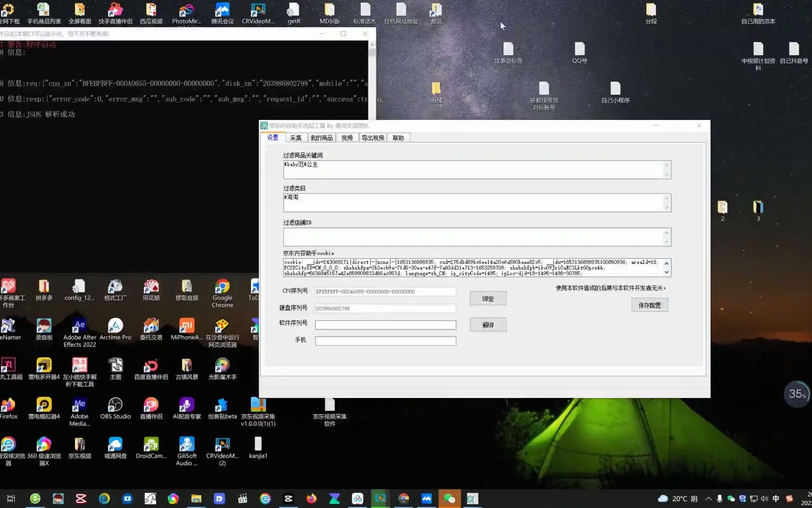Select the 设置 tab
This screenshot has height=508, width=812.
(273, 137)
